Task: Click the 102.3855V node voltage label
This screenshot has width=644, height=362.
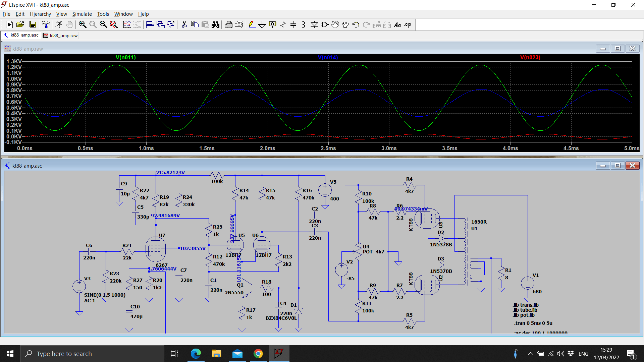Action: click(x=193, y=248)
